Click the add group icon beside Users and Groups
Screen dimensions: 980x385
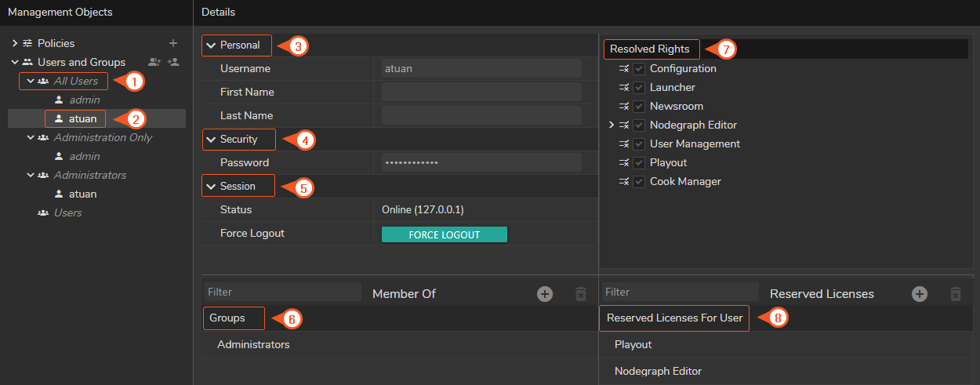click(x=154, y=62)
